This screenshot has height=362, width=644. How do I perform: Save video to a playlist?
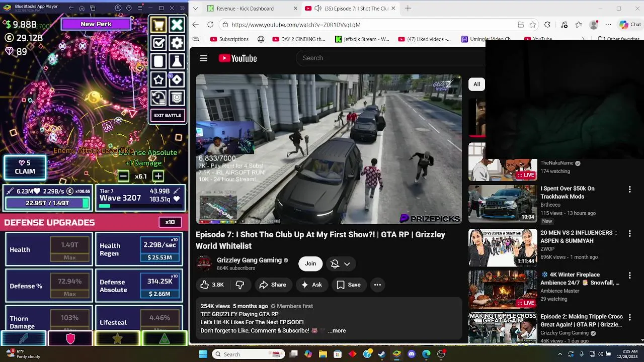click(x=349, y=285)
